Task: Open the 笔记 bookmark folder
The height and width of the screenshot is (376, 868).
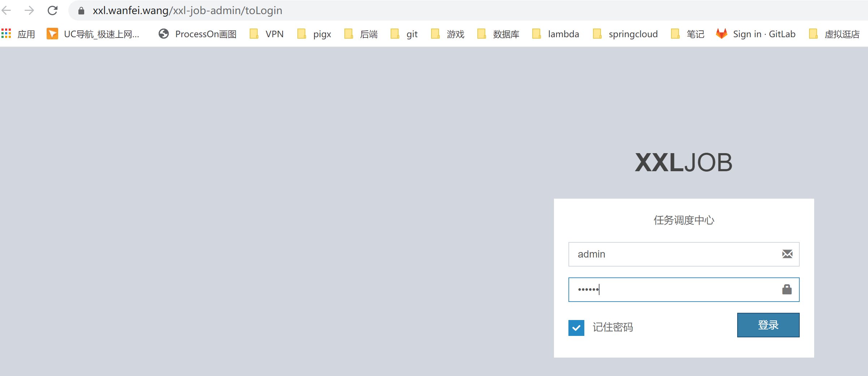Action: (x=688, y=34)
